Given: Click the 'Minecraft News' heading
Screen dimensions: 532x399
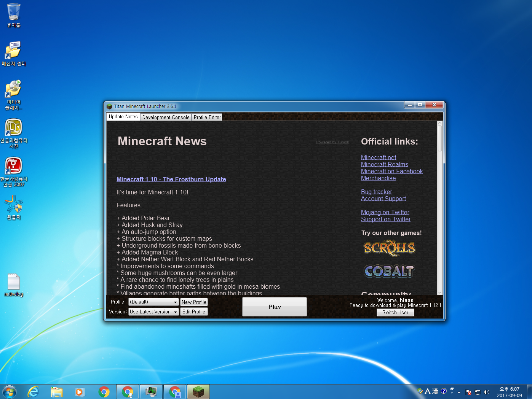Looking at the screenshot, I should [x=162, y=141].
